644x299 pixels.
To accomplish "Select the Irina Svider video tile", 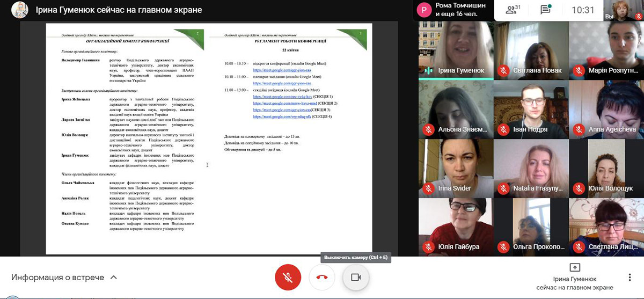I will coord(456,167).
